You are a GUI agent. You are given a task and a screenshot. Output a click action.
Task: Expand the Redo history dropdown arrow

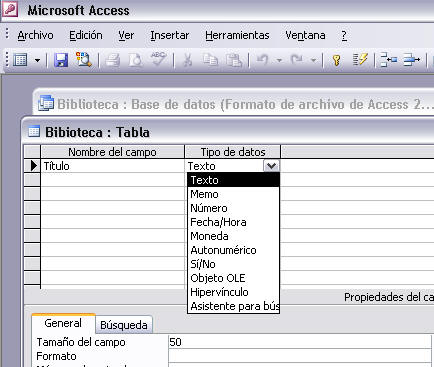[313, 61]
